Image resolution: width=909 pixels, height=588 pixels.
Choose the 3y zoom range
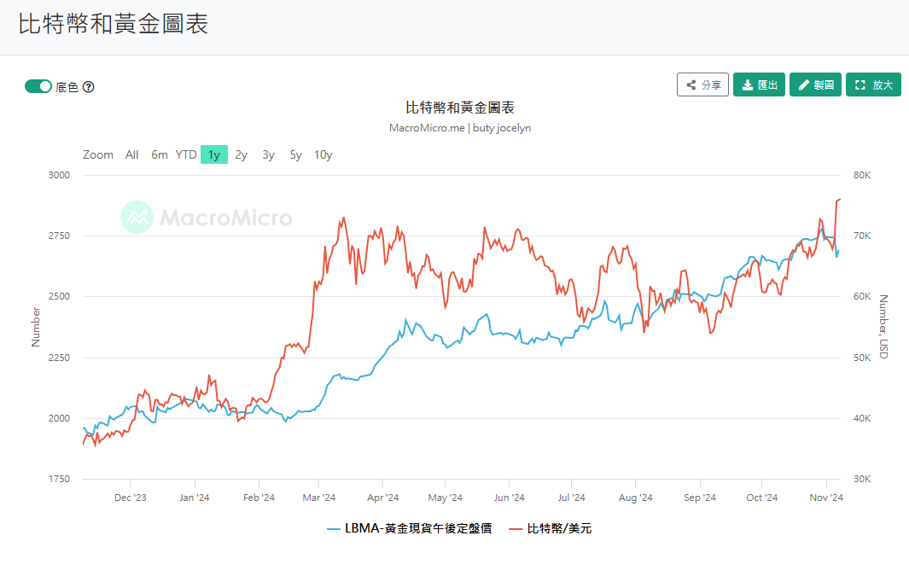(268, 154)
